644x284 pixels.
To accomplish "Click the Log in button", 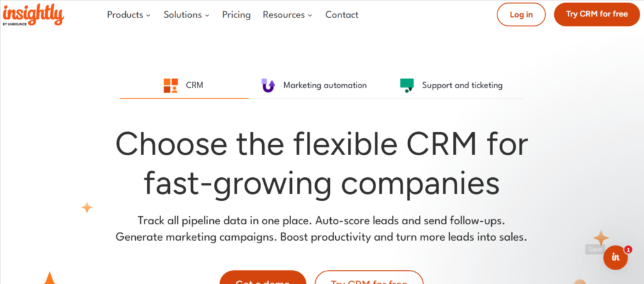I will (521, 14).
